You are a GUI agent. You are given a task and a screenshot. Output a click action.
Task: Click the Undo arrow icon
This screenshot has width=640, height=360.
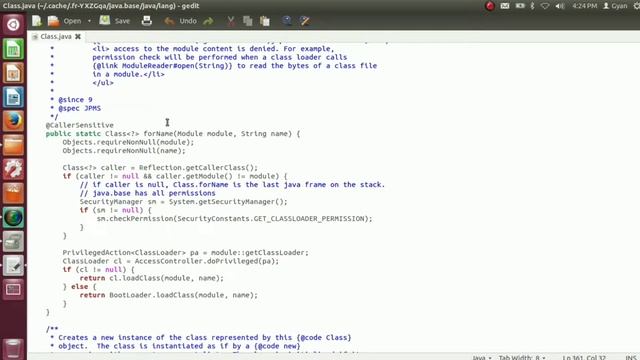point(169,21)
